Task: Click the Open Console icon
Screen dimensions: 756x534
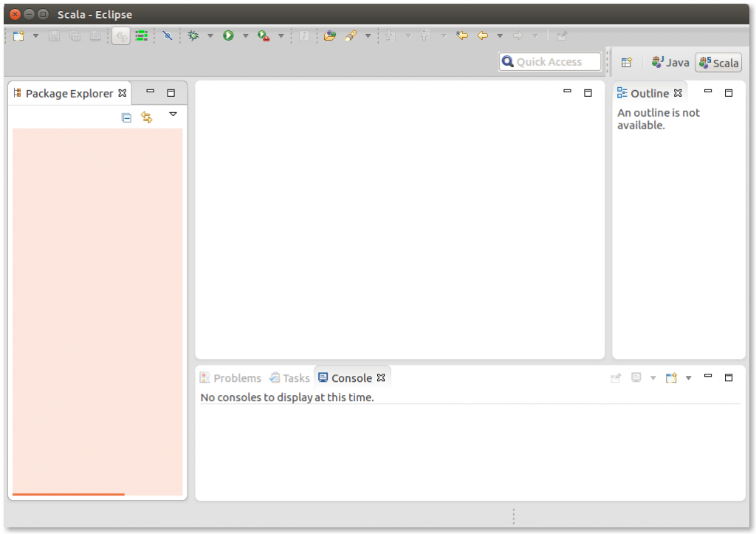Action: click(x=672, y=377)
